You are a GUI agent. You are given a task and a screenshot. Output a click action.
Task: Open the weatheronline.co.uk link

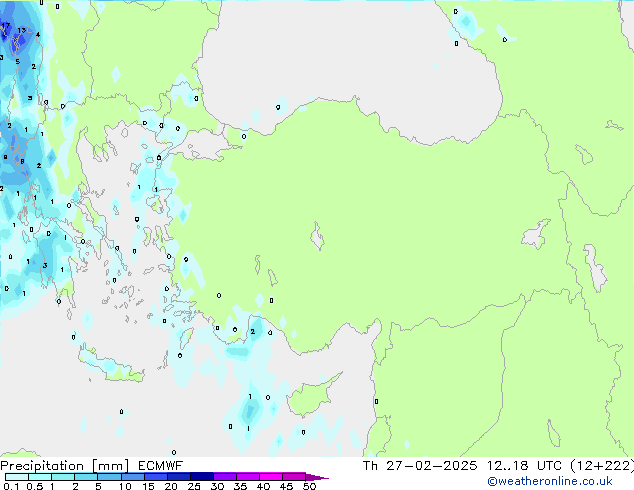tap(550, 481)
